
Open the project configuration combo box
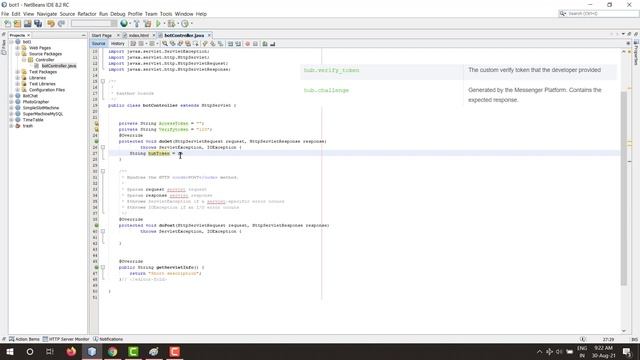94,24
